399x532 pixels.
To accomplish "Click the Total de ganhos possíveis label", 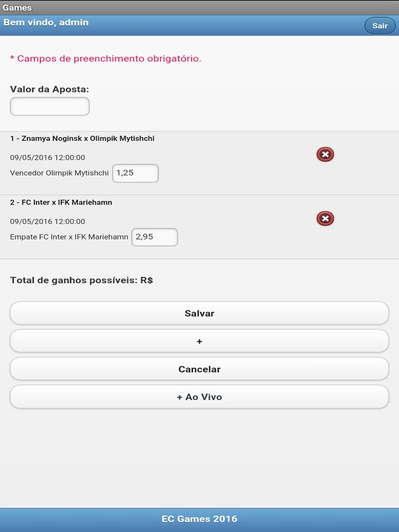I will (82, 281).
